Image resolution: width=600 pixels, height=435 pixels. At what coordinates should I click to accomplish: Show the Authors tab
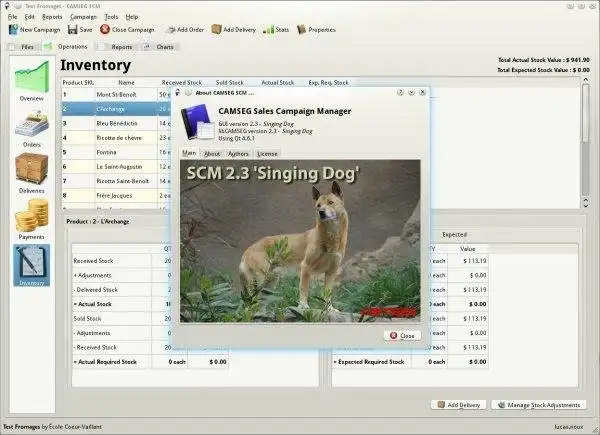click(238, 153)
